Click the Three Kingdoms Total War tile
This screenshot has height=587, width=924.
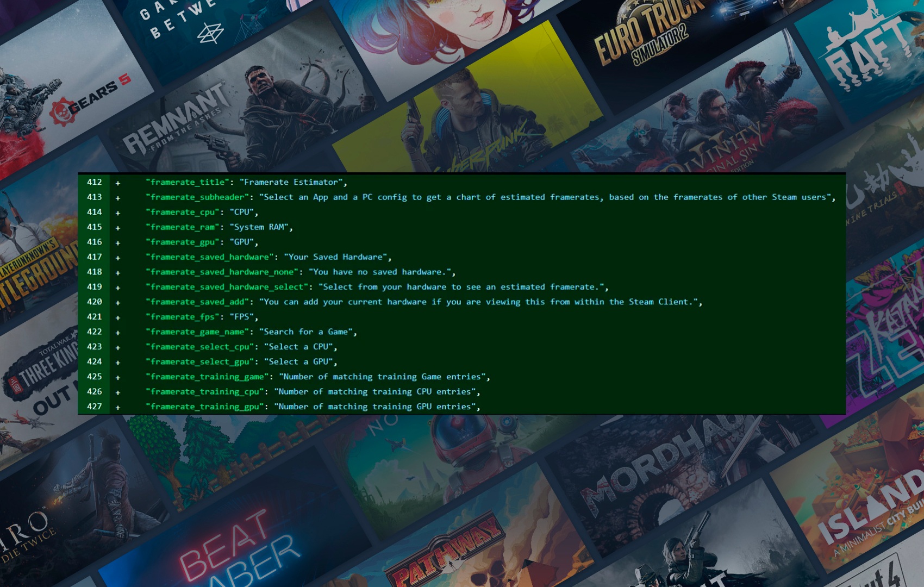(x=43, y=370)
